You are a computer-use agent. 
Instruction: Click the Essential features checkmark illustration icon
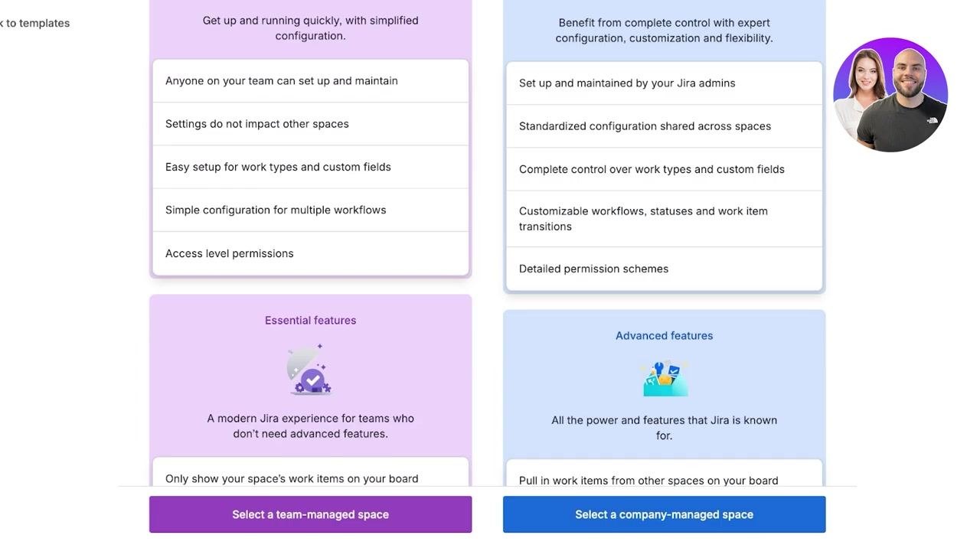[x=309, y=370]
